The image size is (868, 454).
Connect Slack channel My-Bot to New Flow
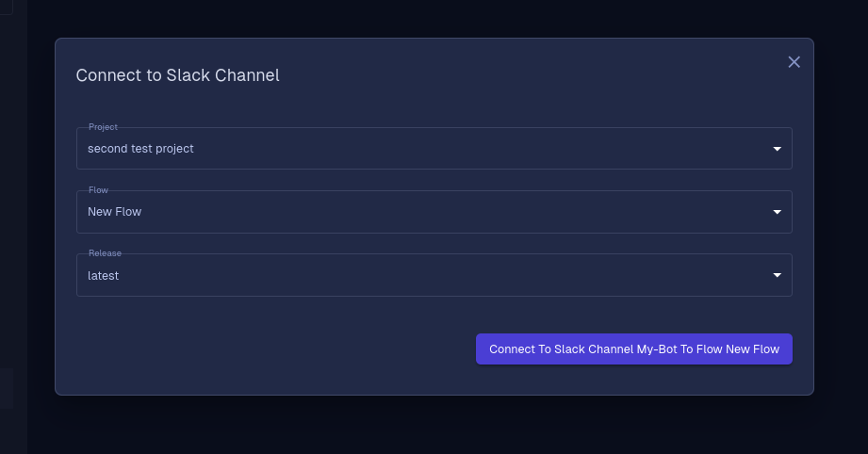[x=634, y=349]
